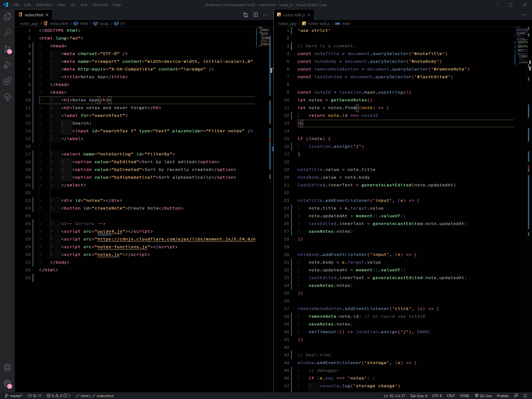Start Go Live server from status bar
The width and height of the screenshot is (532, 399).
483,396
